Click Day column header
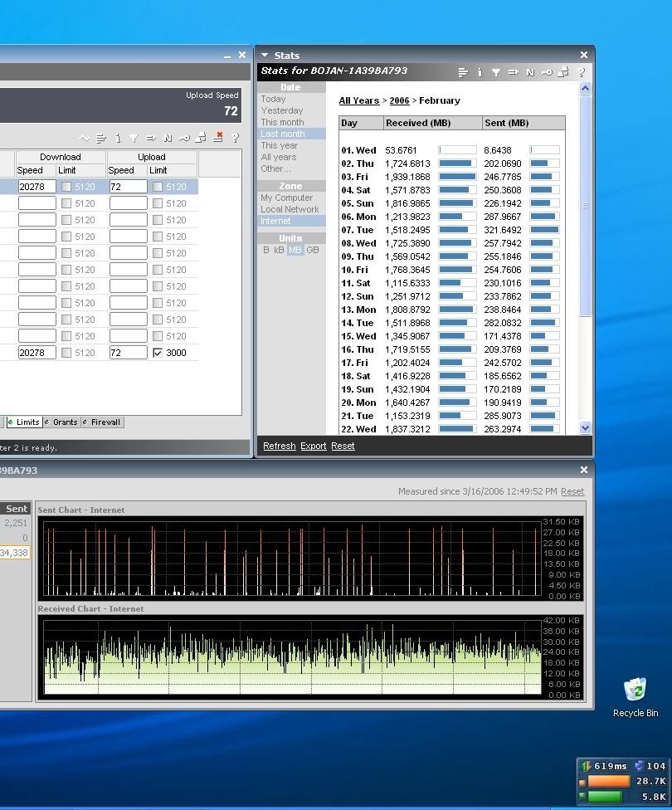672x810 pixels. 361,123
